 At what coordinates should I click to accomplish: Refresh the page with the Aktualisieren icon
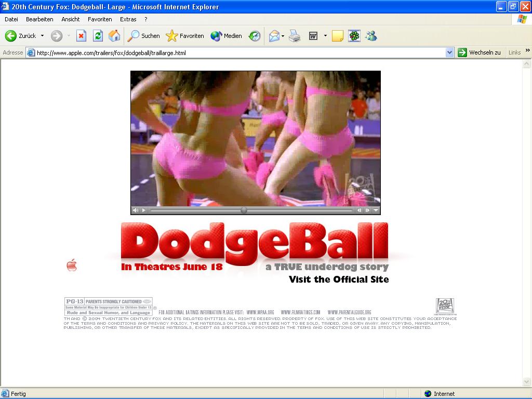[98, 36]
